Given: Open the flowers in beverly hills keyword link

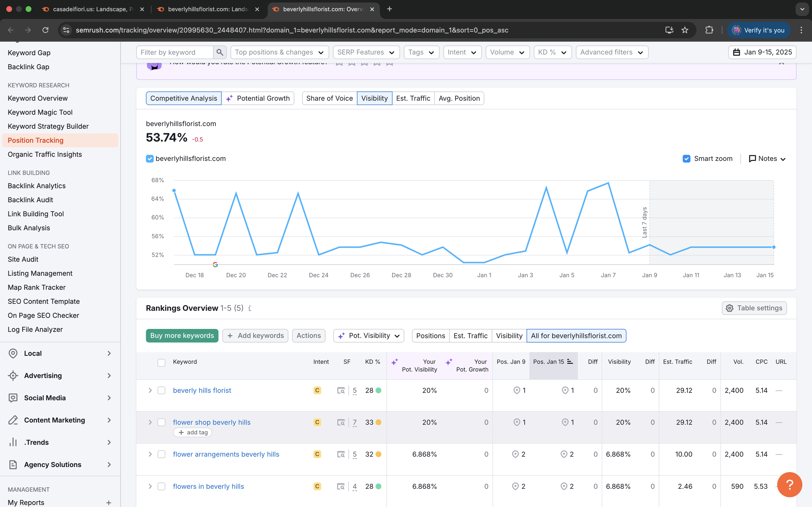Looking at the screenshot, I should click(208, 486).
